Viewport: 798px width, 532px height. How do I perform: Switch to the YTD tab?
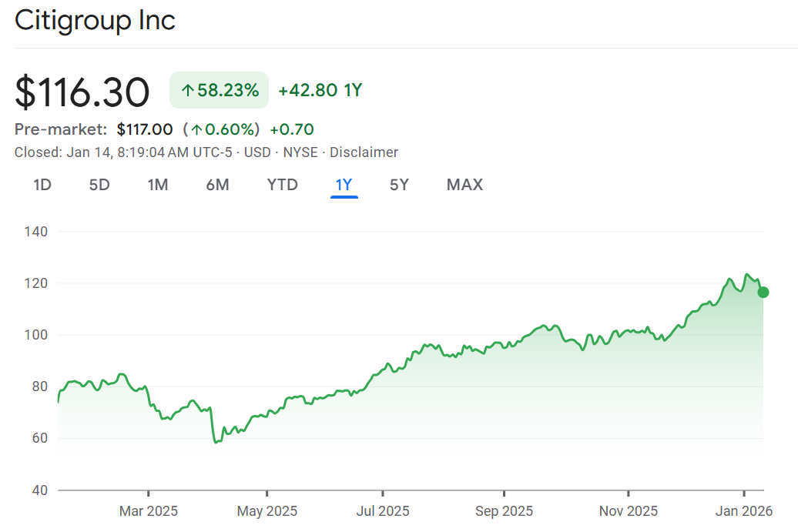[x=282, y=185]
